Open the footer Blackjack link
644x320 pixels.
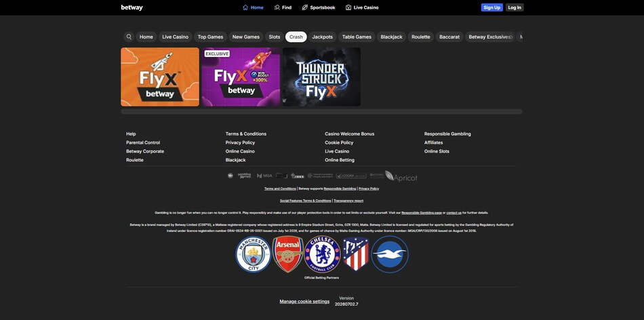(235, 160)
